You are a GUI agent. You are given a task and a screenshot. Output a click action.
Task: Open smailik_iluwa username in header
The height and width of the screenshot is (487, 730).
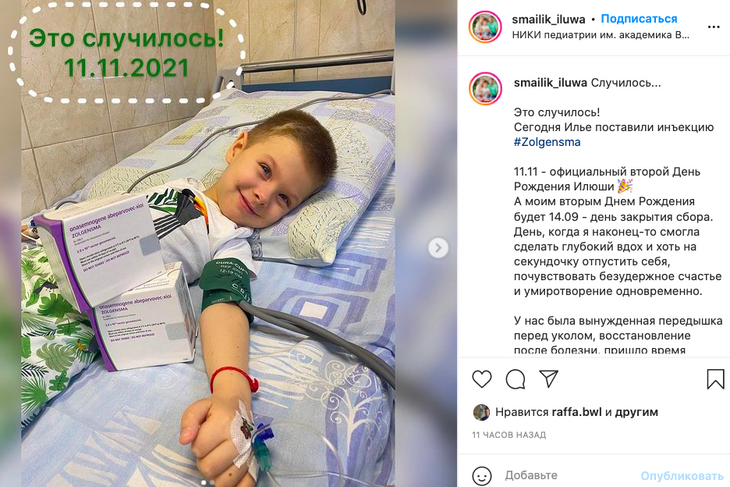(x=548, y=19)
